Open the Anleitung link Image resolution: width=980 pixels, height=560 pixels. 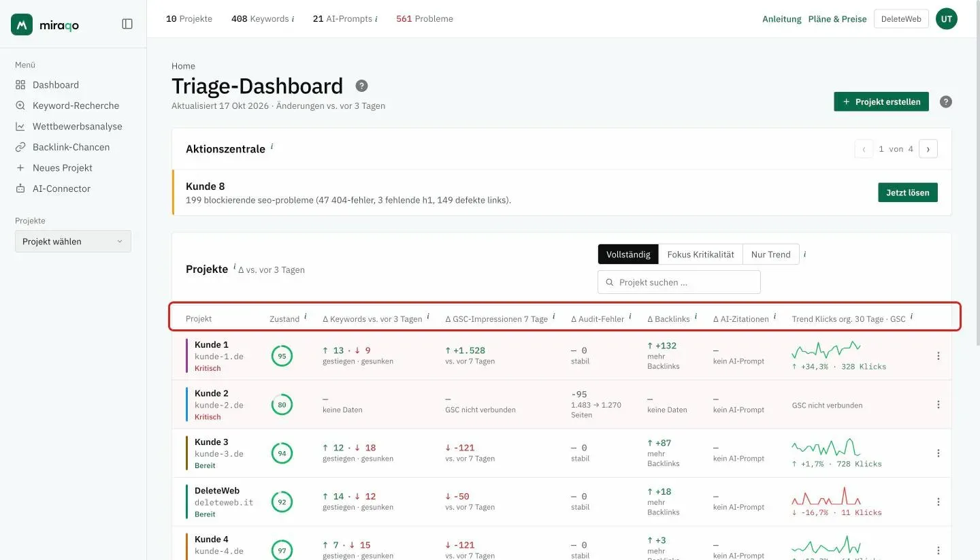coord(782,19)
